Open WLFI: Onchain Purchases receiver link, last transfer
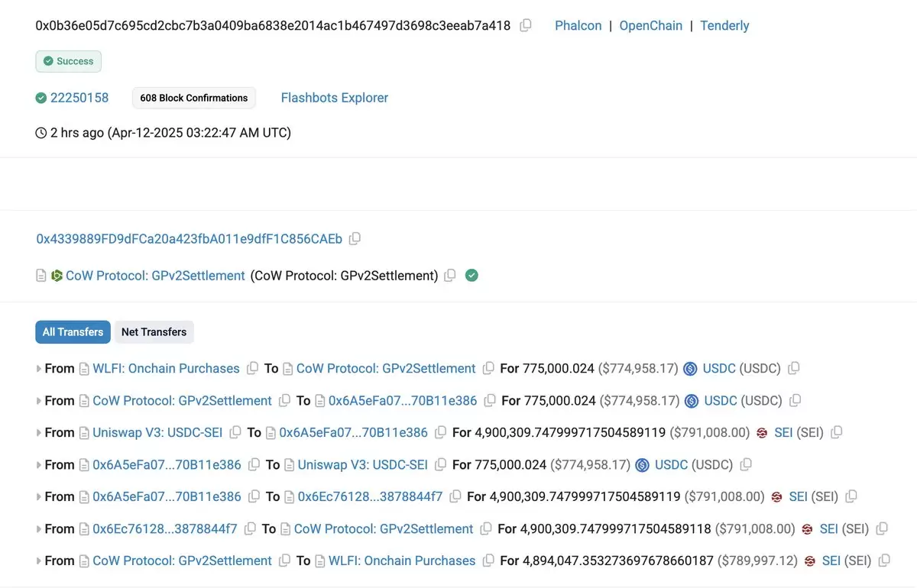 tap(402, 561)
